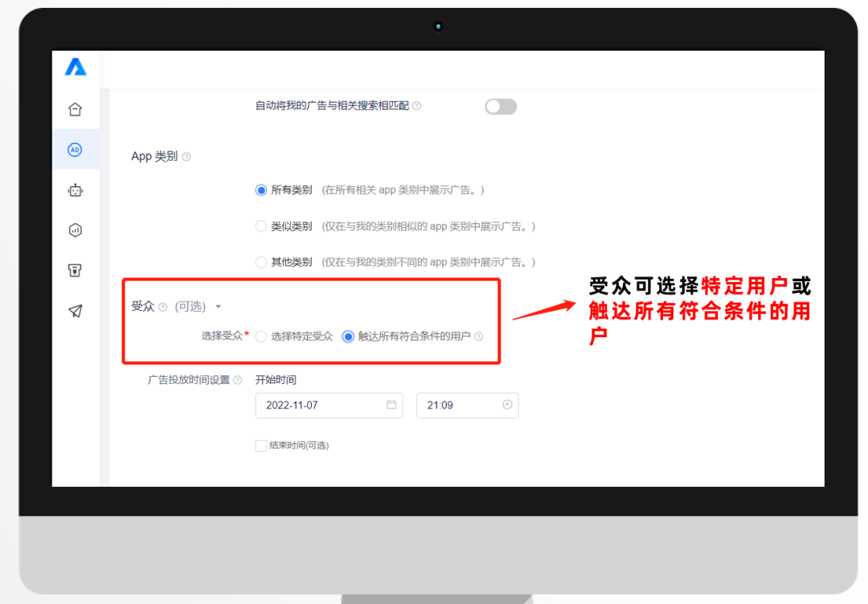Select the 其他类别 radio button
The image size is (868, 604).
coord(260,262)
